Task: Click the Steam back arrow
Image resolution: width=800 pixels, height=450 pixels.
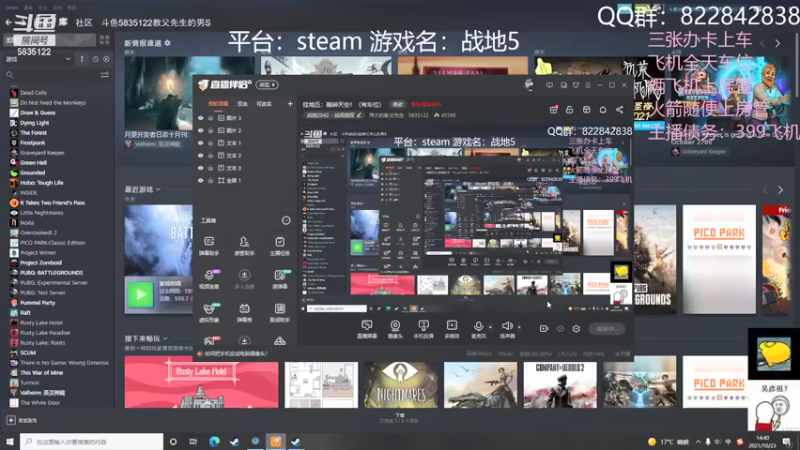Action: (x=8, y=22)
